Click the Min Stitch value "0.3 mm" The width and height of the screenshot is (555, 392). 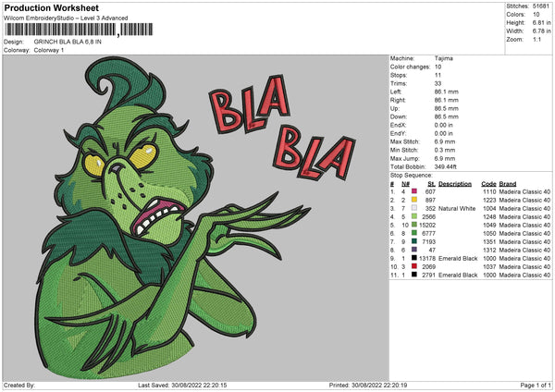pos(445,150)
